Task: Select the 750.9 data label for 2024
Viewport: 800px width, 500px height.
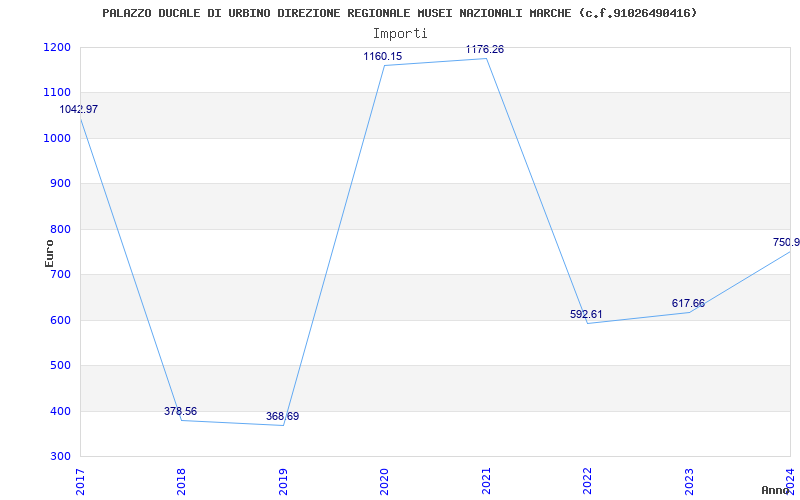Action: click(786, 242)
